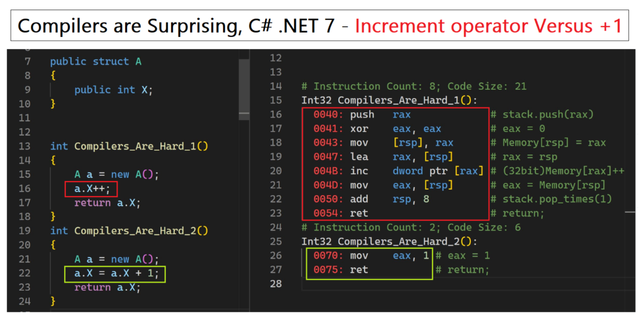
Task: Click 'return a.X;' on line 17
Action: click(x=107, y=203)
